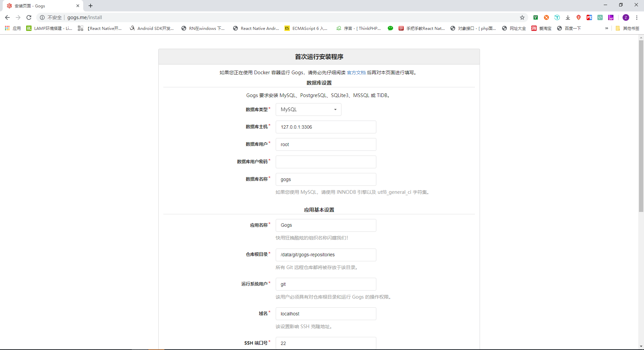Click the scrollbar up arrow
Viewport: 644px width, 350px height.
641,37
